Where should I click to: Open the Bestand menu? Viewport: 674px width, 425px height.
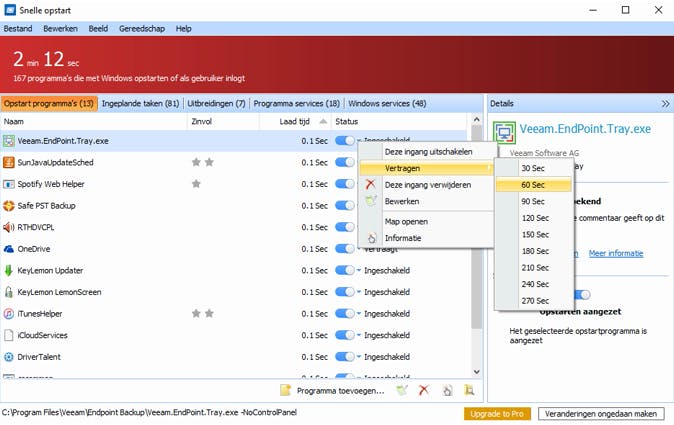point(18,29)
